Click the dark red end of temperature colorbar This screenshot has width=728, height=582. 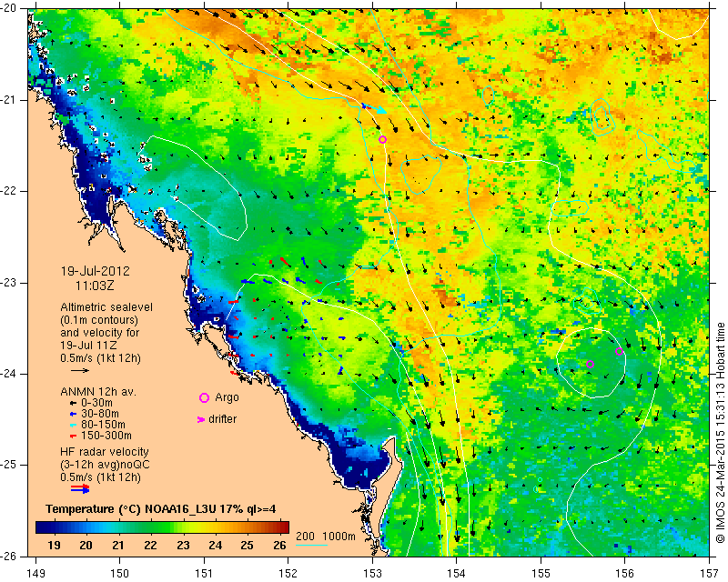(284, 527)
